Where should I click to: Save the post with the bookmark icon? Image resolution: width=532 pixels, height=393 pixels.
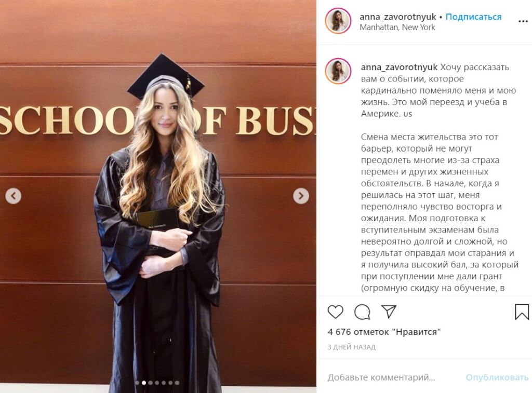click(x=522, y=311)
